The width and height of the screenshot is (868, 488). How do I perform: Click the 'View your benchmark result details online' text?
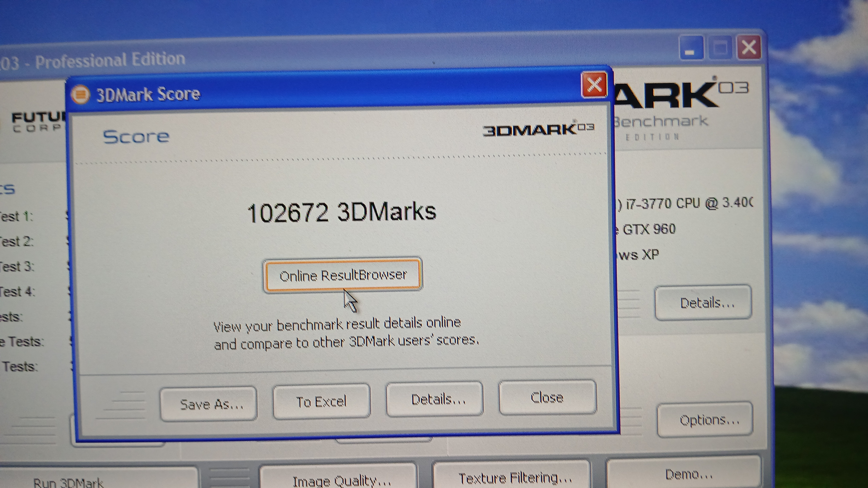[x=337, y=325]
